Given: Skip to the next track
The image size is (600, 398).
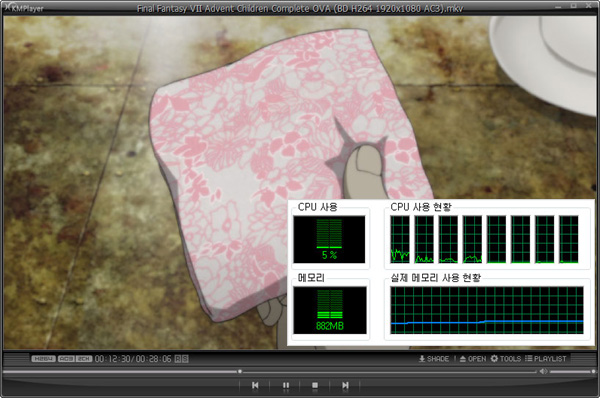Looking at the screenshot, I should pos(345,385).
